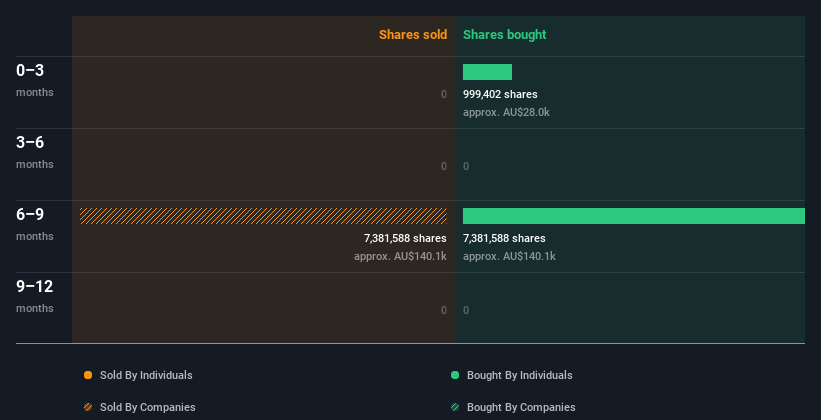Click the 999,402 shares value
Viewport: 821px width, 420px height.
click(x=500, y=94)
